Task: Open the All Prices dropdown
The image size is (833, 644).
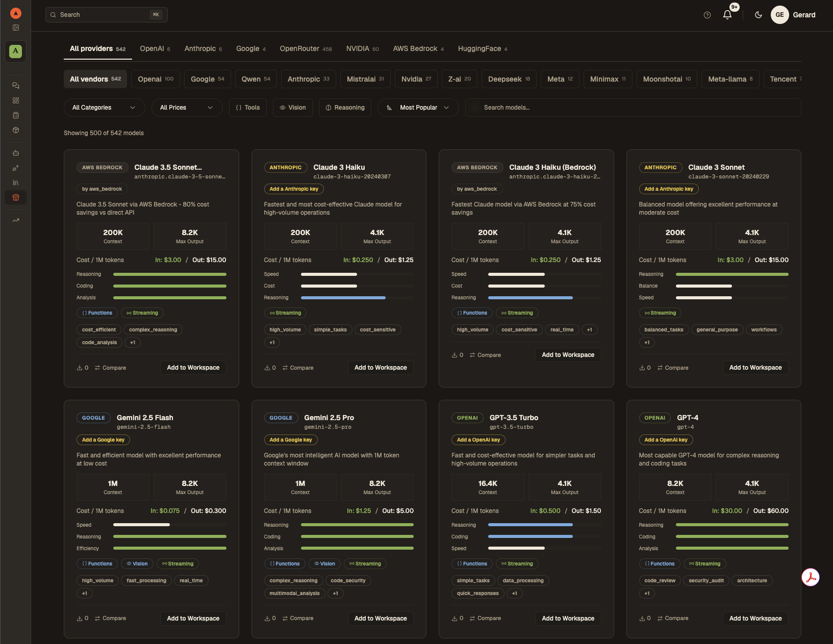Action: pos(187,108)
